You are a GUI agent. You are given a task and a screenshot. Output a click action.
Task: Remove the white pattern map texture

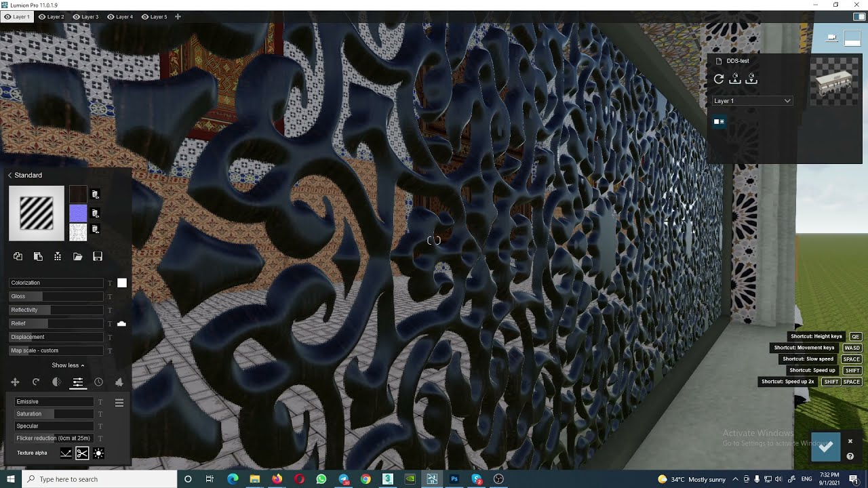coord(96,230)
